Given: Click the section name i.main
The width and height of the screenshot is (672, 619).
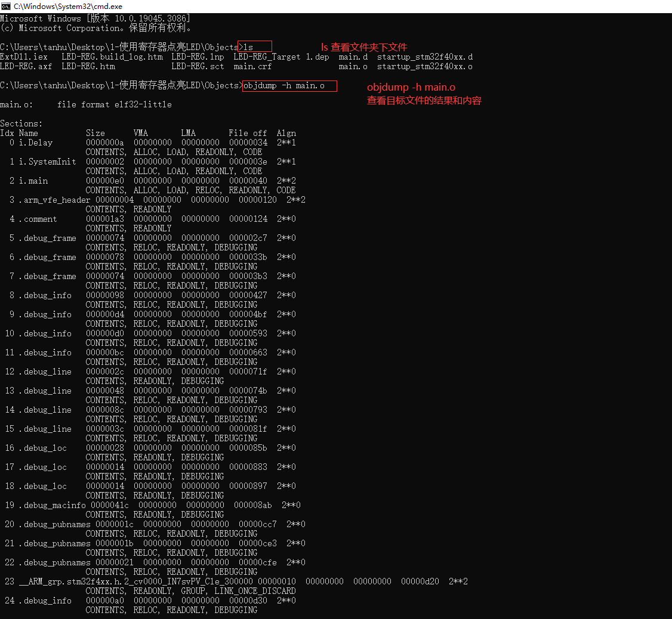Looking at the screenshot, I should tap(33, 181).
